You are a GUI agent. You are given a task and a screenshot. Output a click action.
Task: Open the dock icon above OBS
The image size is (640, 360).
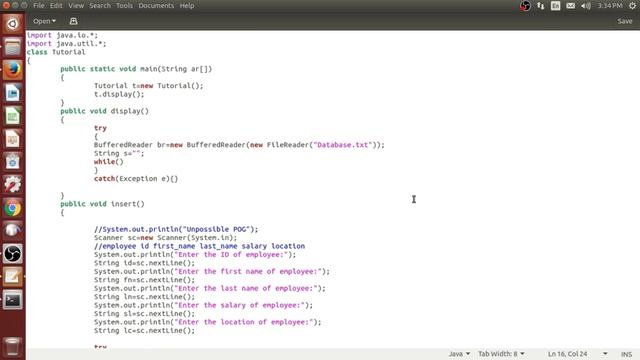[13, 231]
